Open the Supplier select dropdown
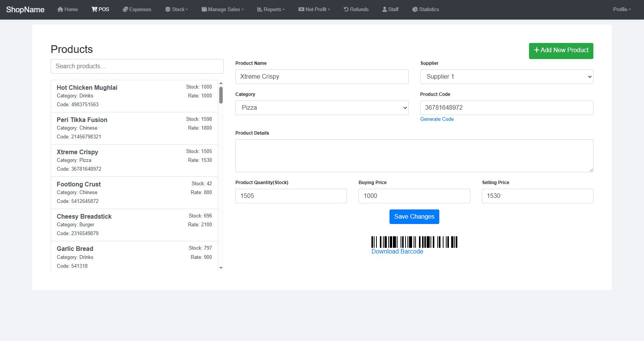This screenshot has height=341, width=644. tap(506, 77)
